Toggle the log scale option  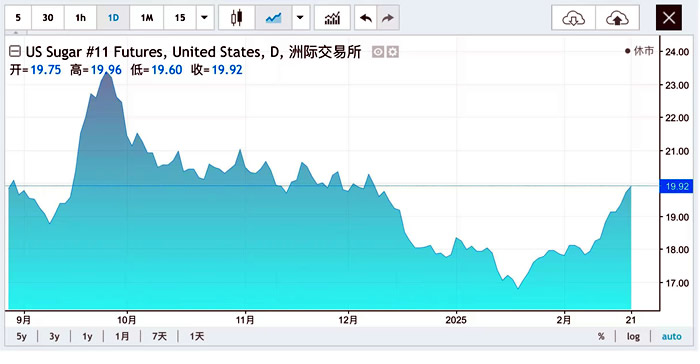point(633,336)
